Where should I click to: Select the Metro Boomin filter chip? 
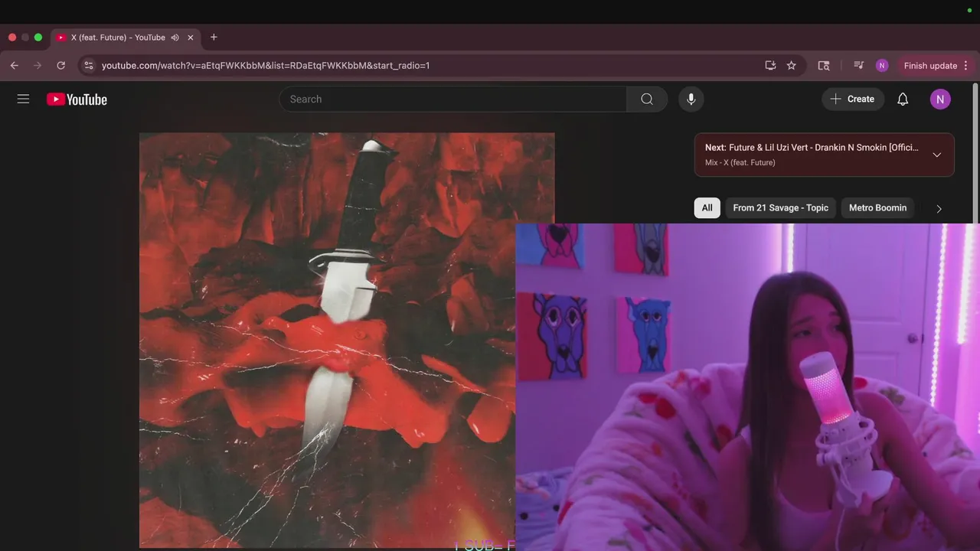[x=877, y=208]
